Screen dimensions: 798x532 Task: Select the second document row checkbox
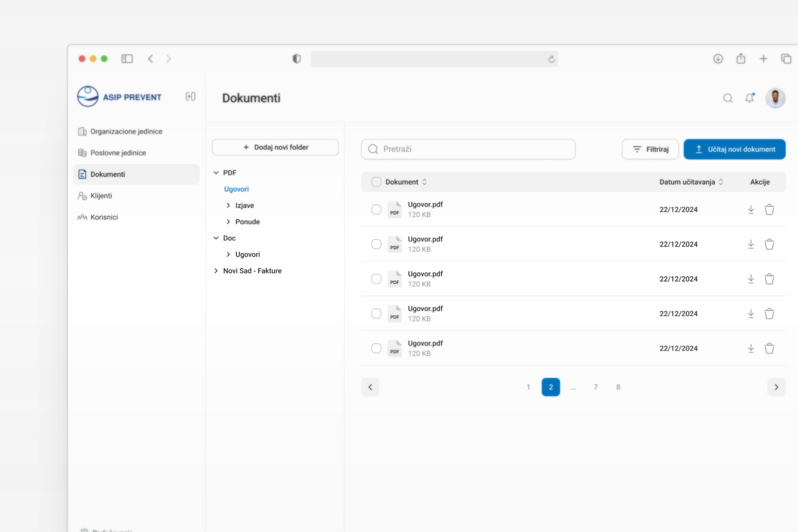[376, 244]
